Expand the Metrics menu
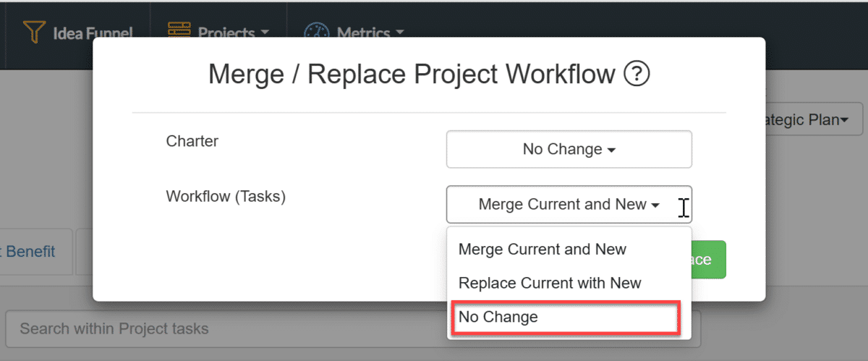The height and width of the screenshot is (361, 868). pyautogui.click(x=354, y=33)
